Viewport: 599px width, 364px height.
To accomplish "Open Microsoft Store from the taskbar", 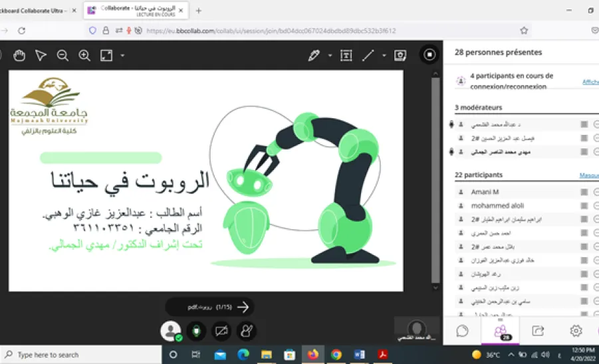I will [290, 355].
